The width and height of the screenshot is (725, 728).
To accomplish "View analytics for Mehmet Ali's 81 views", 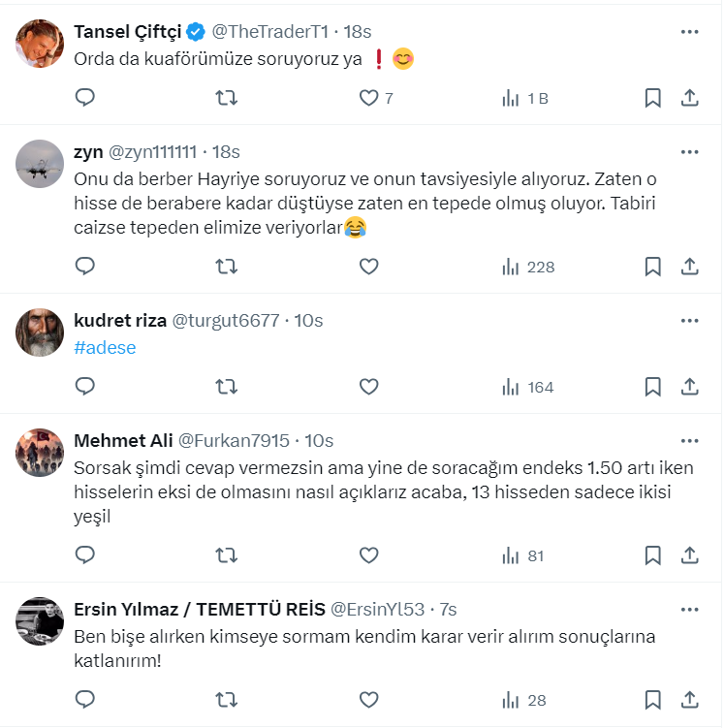I will point(523,555).
